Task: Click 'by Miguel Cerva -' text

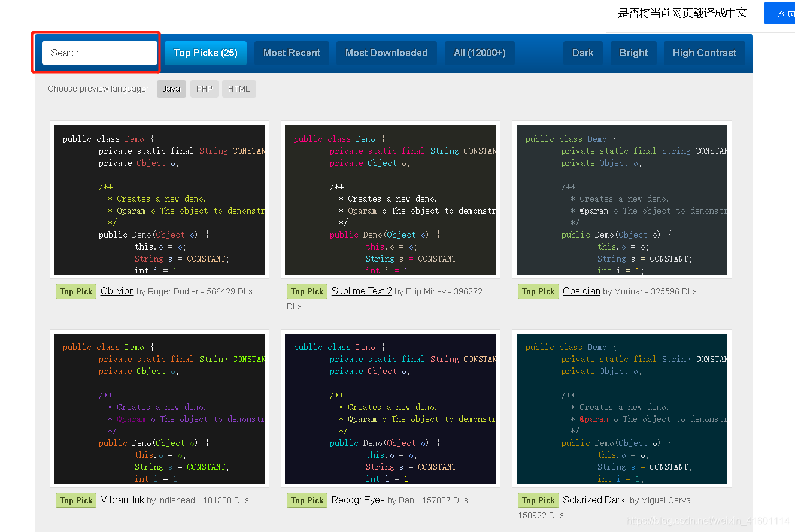Action: click(x=663, y=500)
